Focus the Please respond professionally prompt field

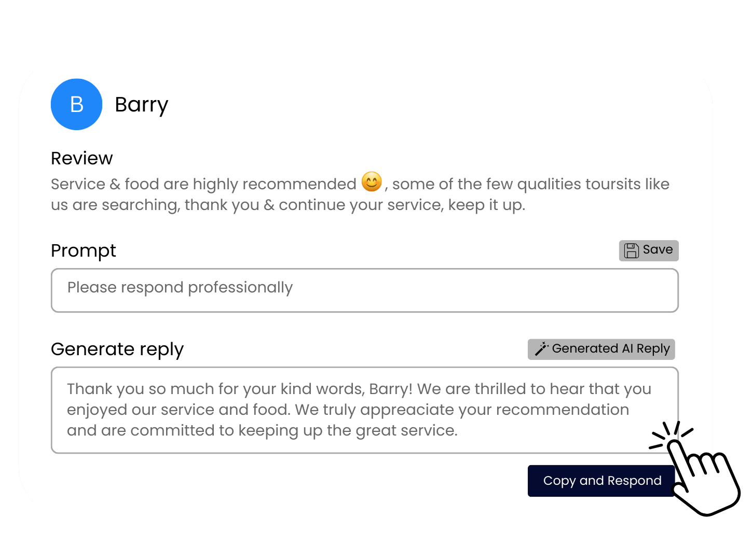(x=365, y=290)
